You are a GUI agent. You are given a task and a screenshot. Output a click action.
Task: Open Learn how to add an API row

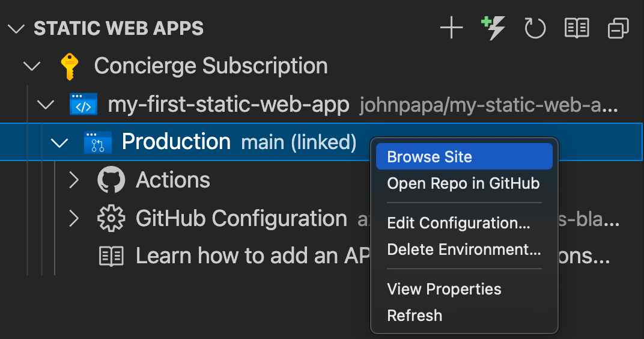[321, 256]
